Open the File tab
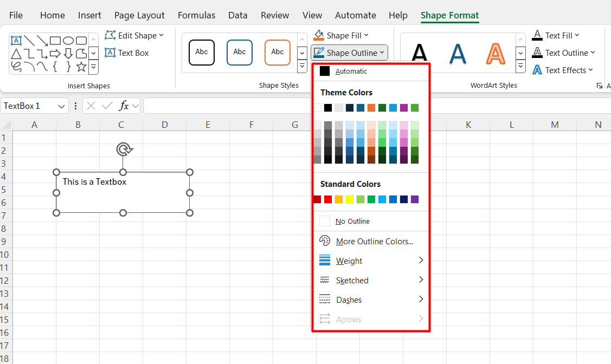 click(16, 15)
